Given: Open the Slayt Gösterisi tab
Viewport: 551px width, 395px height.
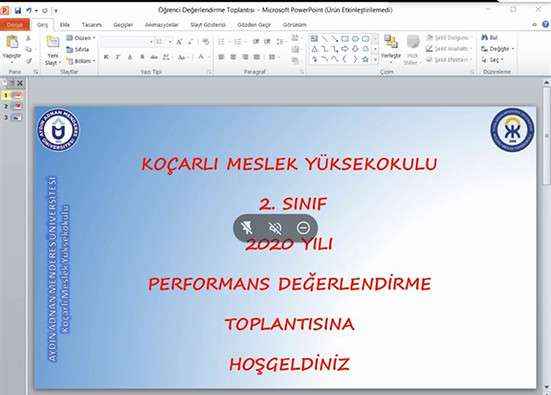Looking at the screenshot, I should point(208,25).
